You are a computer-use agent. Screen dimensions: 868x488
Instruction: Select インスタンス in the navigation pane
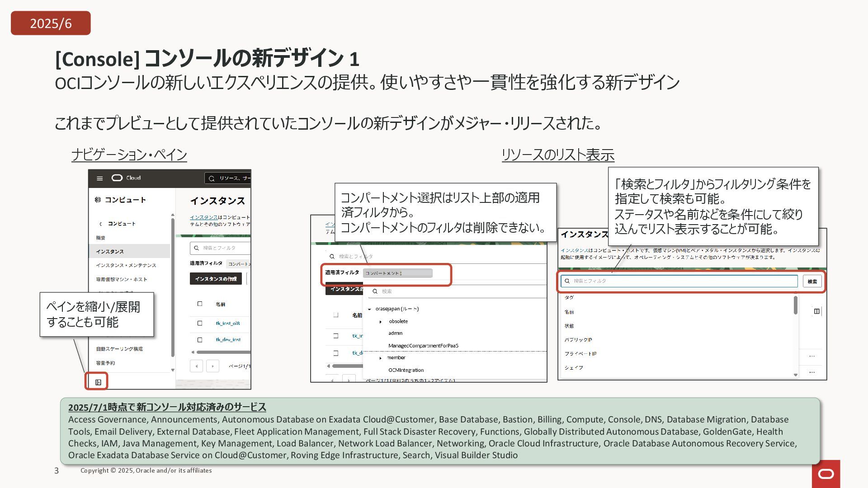[x=129, y=251]
